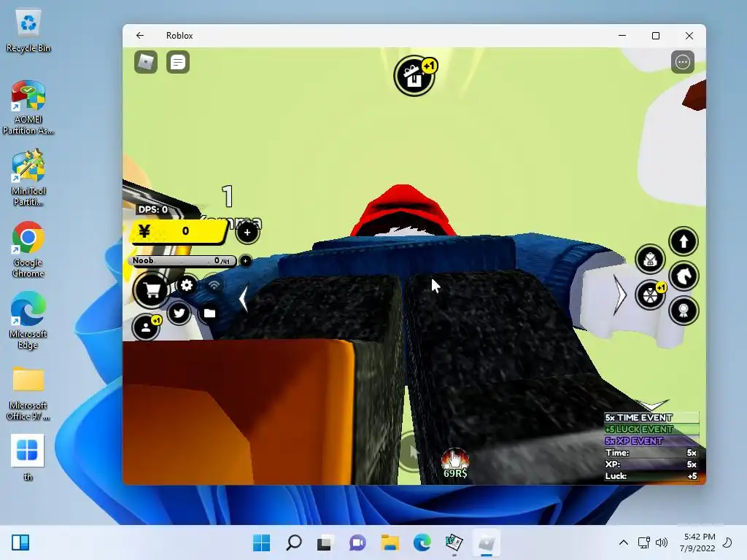Maximize the Roblox window
747x560 pixels.
click(656, 36)
